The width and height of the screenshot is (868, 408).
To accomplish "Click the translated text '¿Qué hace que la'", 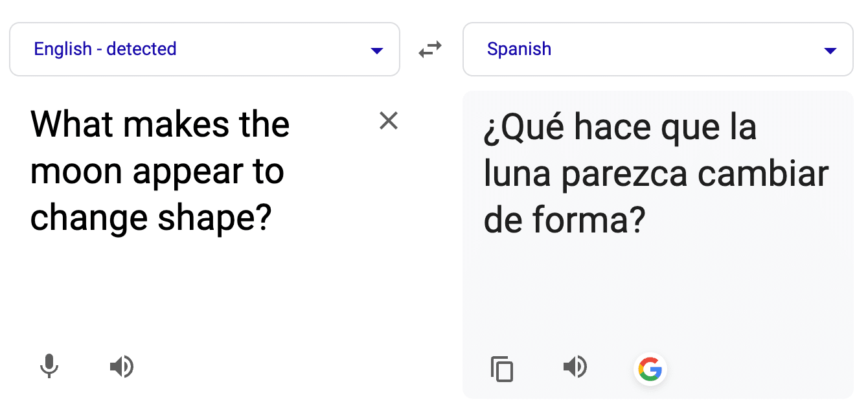I will click(620, 127).
